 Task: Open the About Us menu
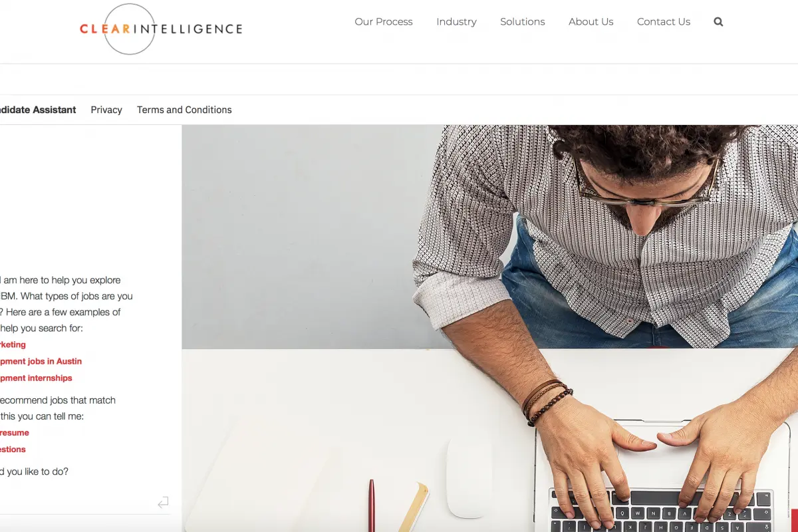(x=591, y=22)
